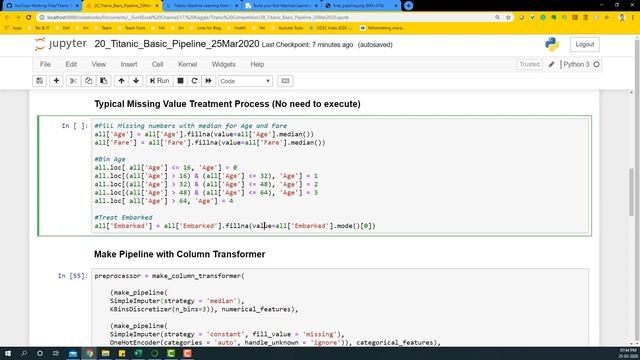This screenshot has height=360, width=640.
Task: Open the Help menu
Action: click(257, 64)
